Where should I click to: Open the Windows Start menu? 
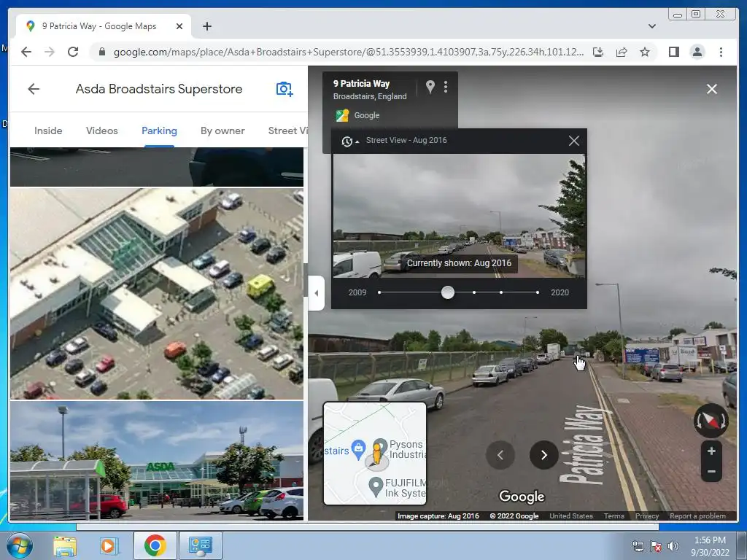coord(19,545)
